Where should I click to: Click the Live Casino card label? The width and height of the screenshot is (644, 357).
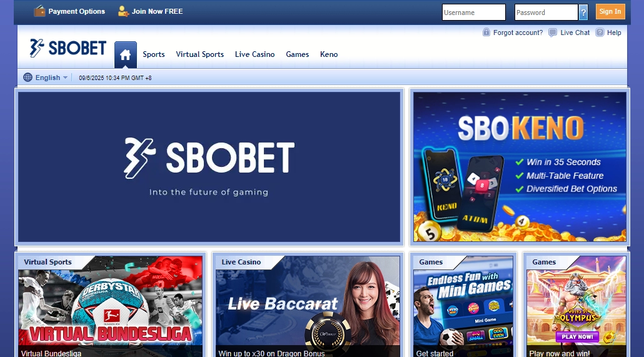click(x=241, y=262)
